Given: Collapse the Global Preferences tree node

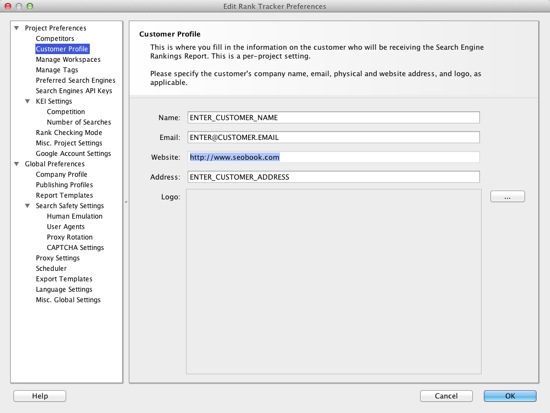Looking at the screenshot, I should pos(16,164).
